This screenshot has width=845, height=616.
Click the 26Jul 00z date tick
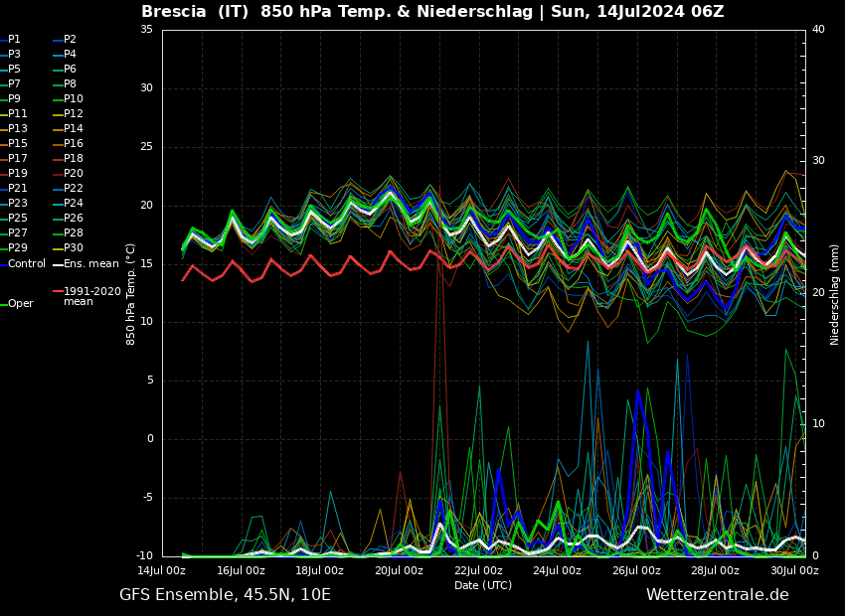(x=636, y=570)
